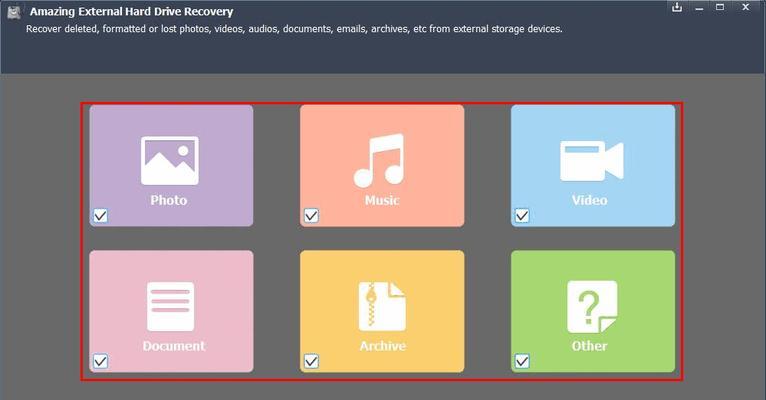Click the Music note icon
The height and width of the screenshot is (400, 766).
coord(380,160)
